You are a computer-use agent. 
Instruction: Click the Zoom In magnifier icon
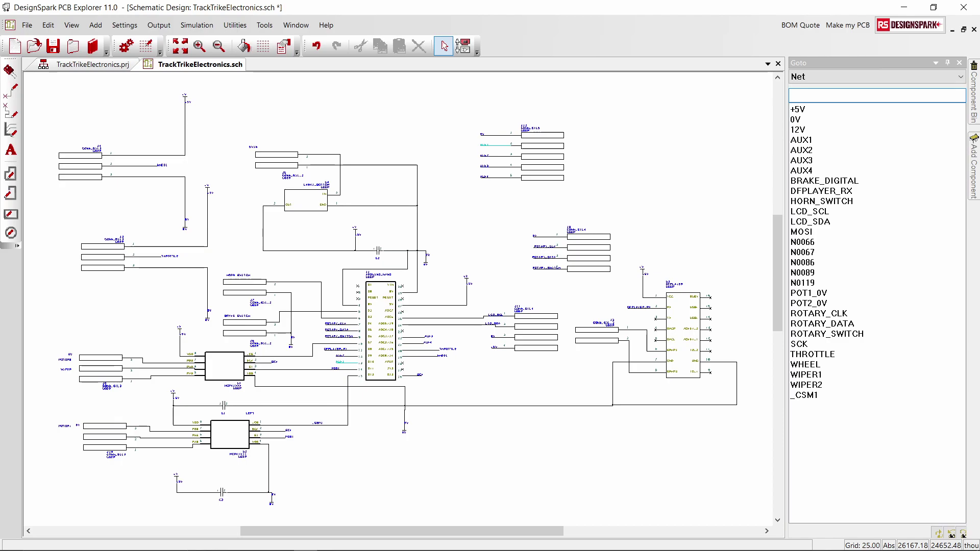pyautogui.click(x=200, y=46)
